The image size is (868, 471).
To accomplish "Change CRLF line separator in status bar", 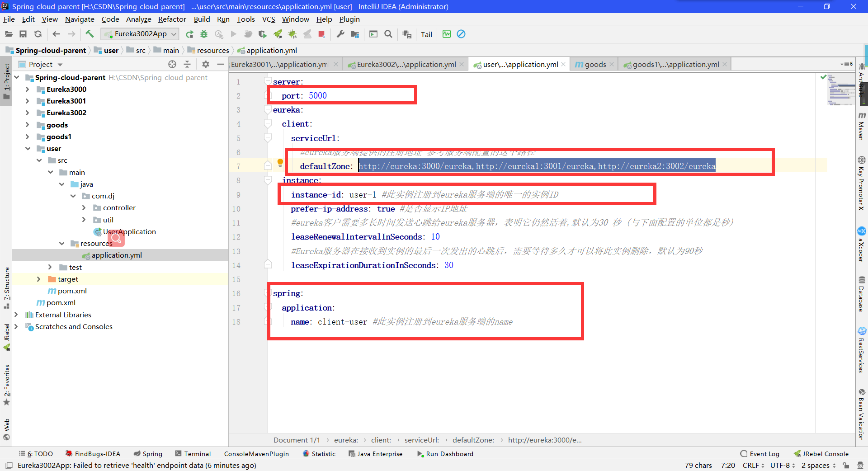I will pyautogui.click(x=753, y=465).
